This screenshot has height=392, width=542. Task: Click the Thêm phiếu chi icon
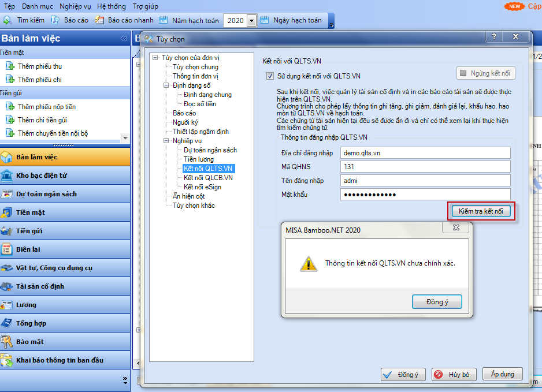(x=10, y=80)
